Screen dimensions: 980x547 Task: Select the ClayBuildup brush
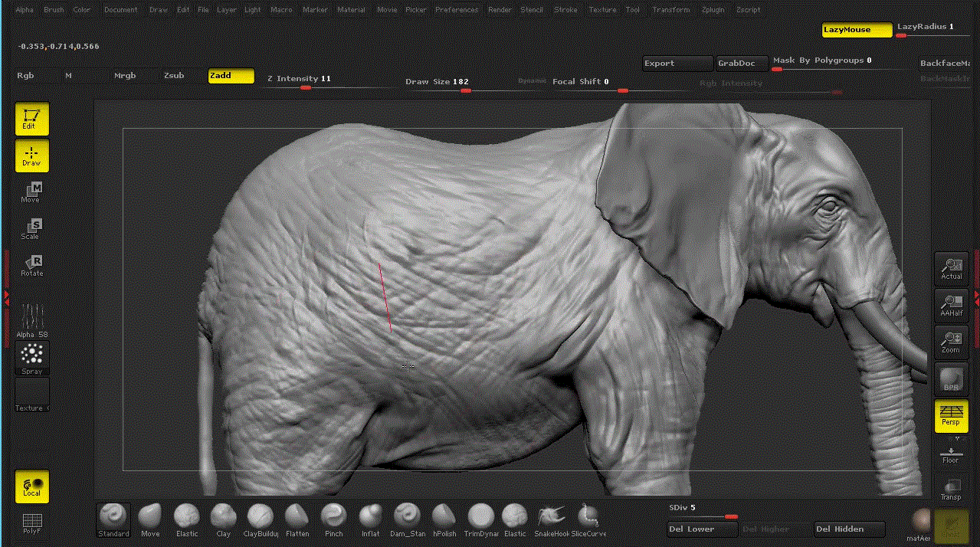[x=260, y=519]
